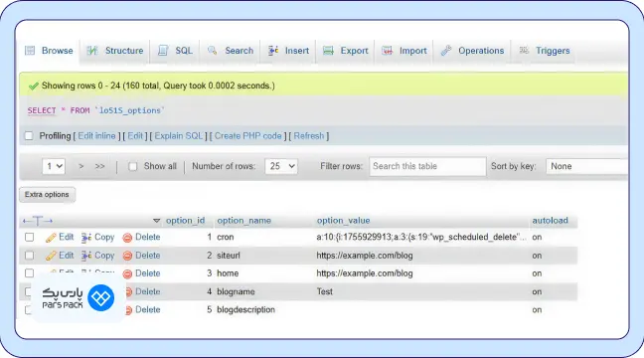Open the Operations tab
Viewport: 644px width, 358px height.
pyautogui.click(x=472, y=51)
